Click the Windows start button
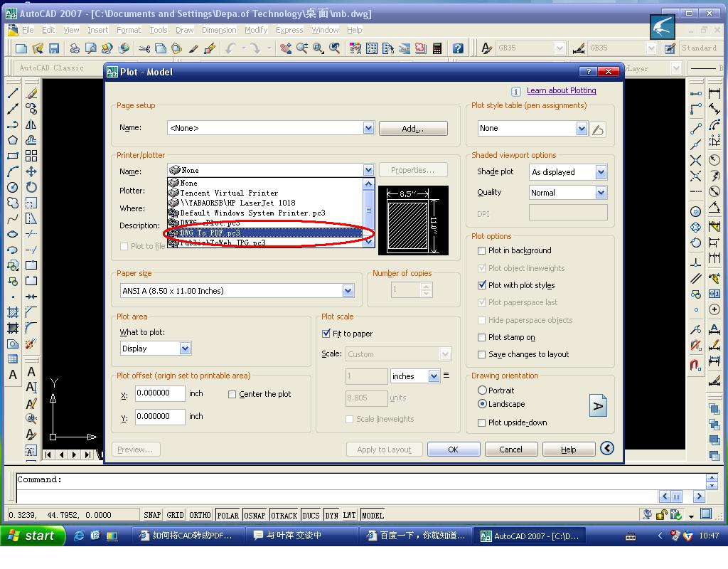728x569 pixels. [33, 536]
